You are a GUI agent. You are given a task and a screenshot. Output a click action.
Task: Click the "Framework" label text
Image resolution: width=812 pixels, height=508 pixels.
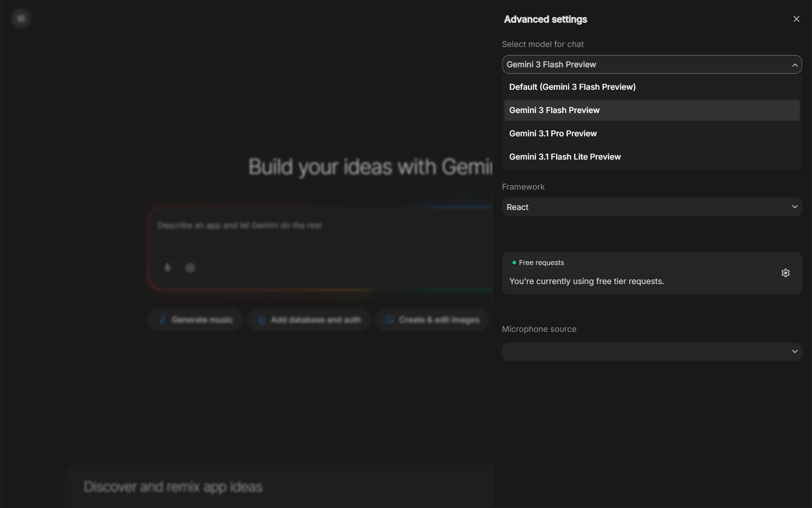523,187
